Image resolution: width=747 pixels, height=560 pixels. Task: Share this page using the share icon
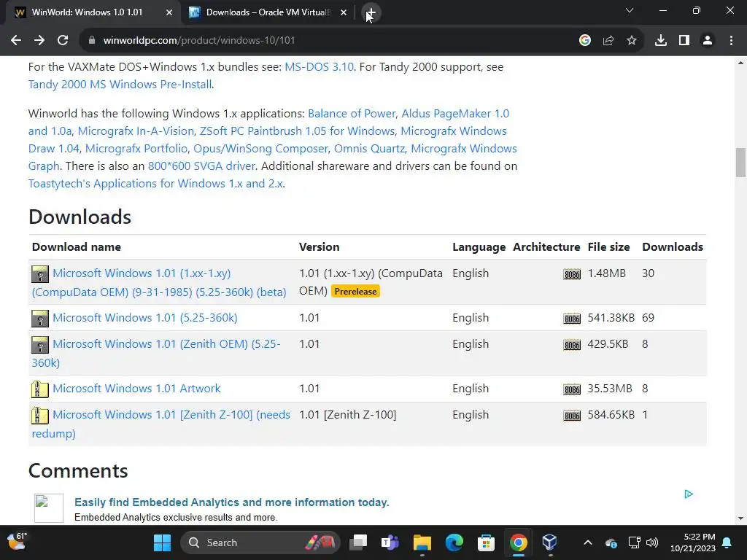point(608,41)
